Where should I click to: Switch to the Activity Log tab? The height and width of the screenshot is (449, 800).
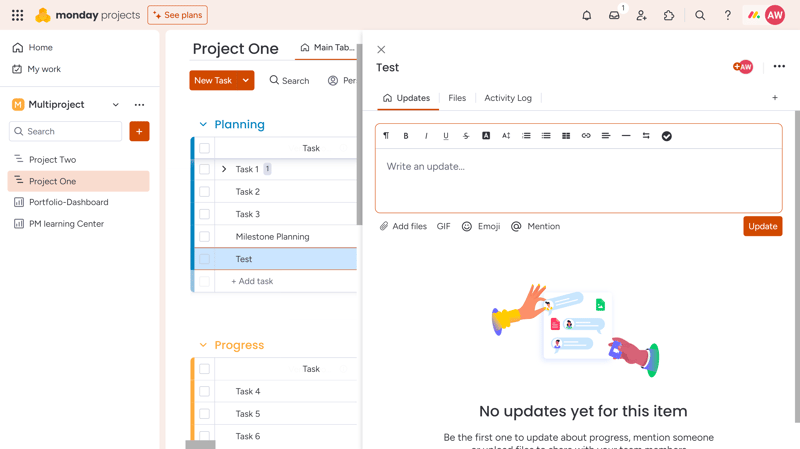[x=508, y=98]
